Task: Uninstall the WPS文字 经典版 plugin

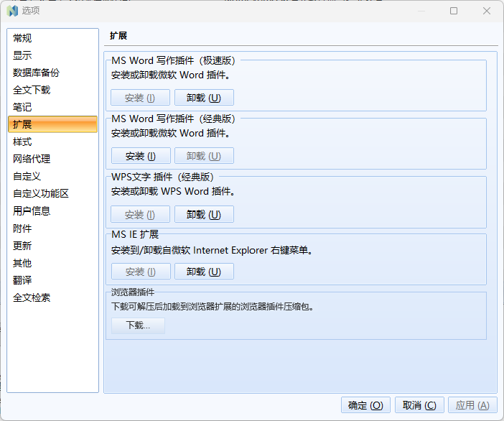Action: click(x=204, y=214)
